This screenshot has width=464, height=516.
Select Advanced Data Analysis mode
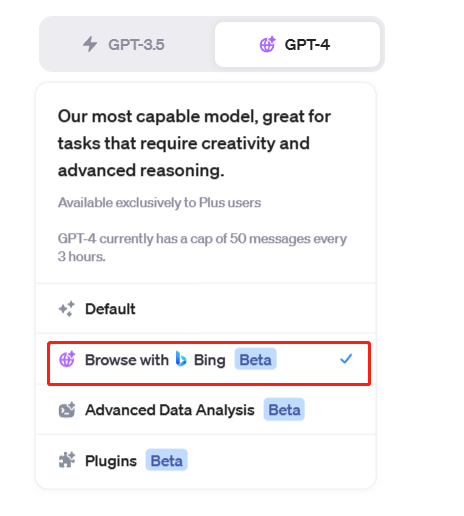(206, 410)
